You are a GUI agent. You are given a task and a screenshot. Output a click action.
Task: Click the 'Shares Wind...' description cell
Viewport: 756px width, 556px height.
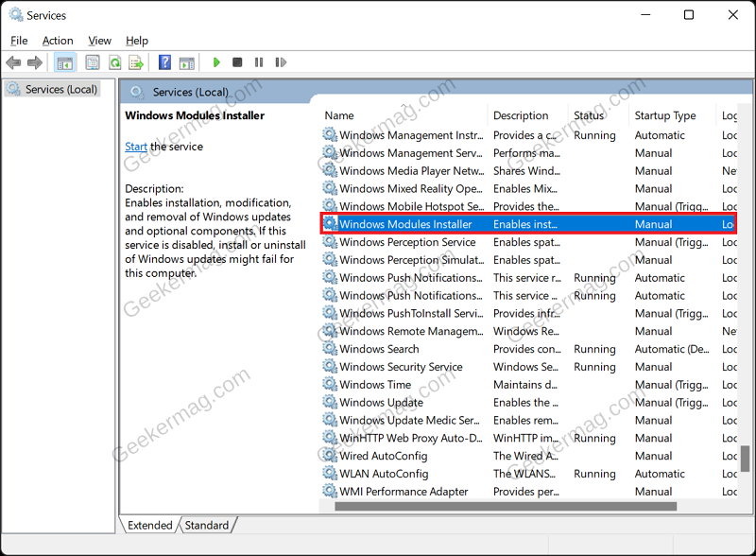[526, 171]
